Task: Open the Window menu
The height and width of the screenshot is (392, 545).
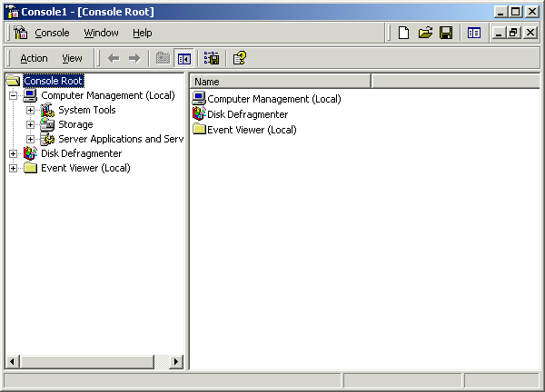Action: point(101,33)
